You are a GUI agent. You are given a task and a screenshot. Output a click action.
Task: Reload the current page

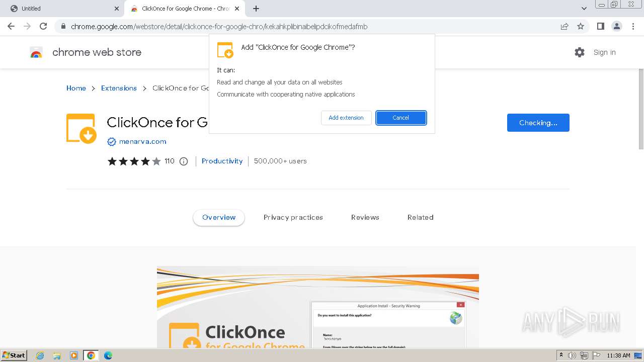(x=43, y=26)
